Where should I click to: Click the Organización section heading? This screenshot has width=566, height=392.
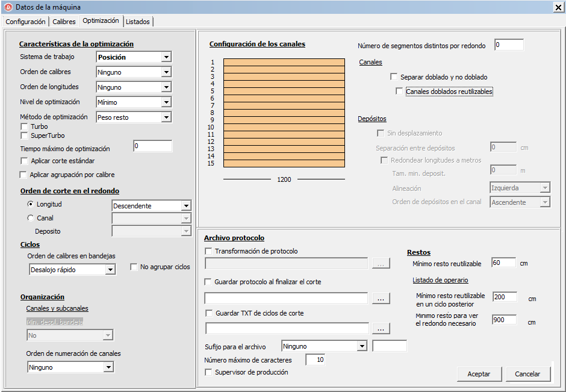42,297
